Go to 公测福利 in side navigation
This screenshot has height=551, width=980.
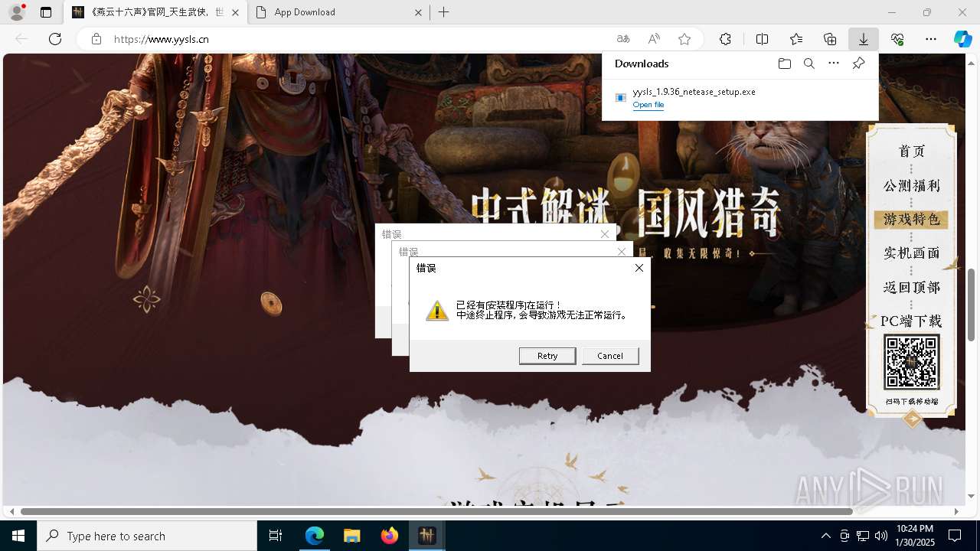[x=911, y=186]
